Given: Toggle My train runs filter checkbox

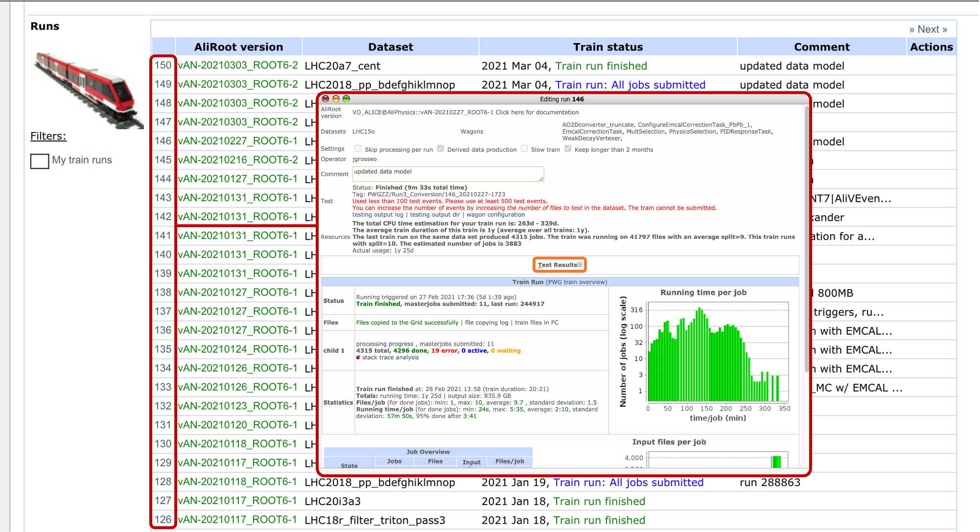Looking at the screenshot, I should click(40, 161).
